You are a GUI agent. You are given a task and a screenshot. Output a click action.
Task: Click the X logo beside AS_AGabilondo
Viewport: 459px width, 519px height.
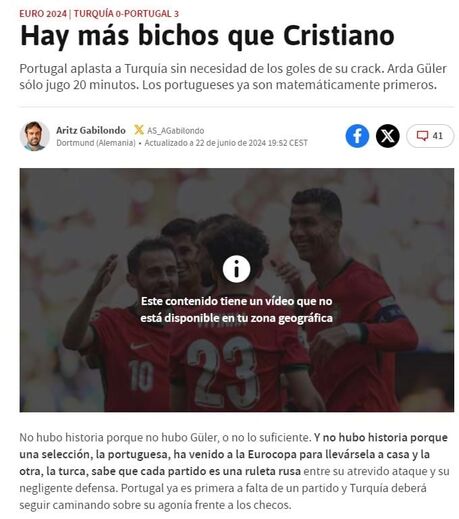(x=139, y=130)
